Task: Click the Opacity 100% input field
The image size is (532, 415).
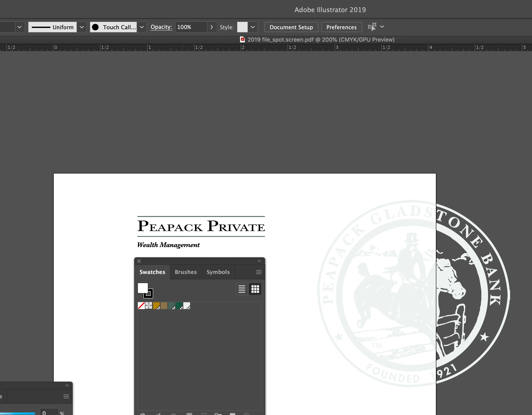Action: tap(191, 27)
